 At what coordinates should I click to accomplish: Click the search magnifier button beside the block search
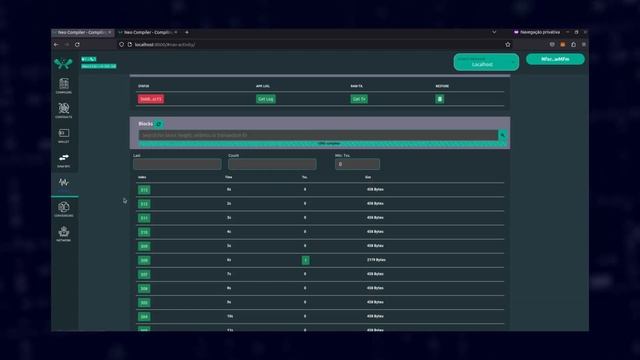(502, 135)
